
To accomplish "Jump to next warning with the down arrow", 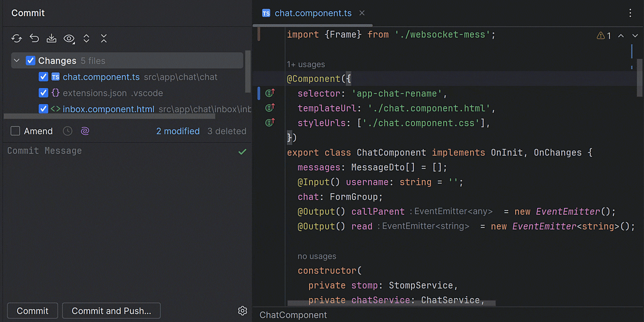I will click(635, 35).
